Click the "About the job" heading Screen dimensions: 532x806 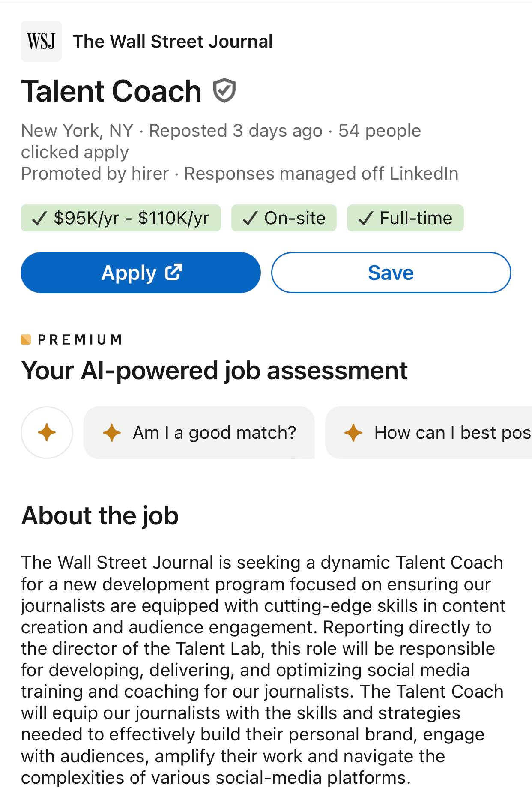pyautogui.click(x=100, y=515)
